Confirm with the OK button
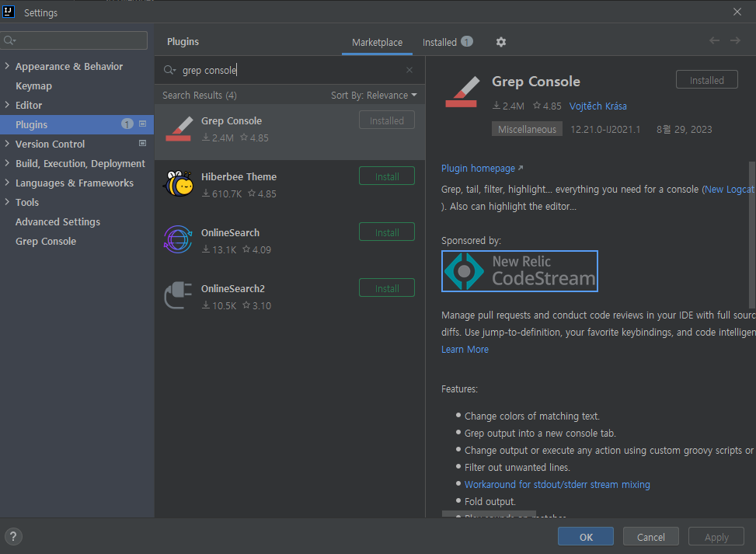 point(586,537)
